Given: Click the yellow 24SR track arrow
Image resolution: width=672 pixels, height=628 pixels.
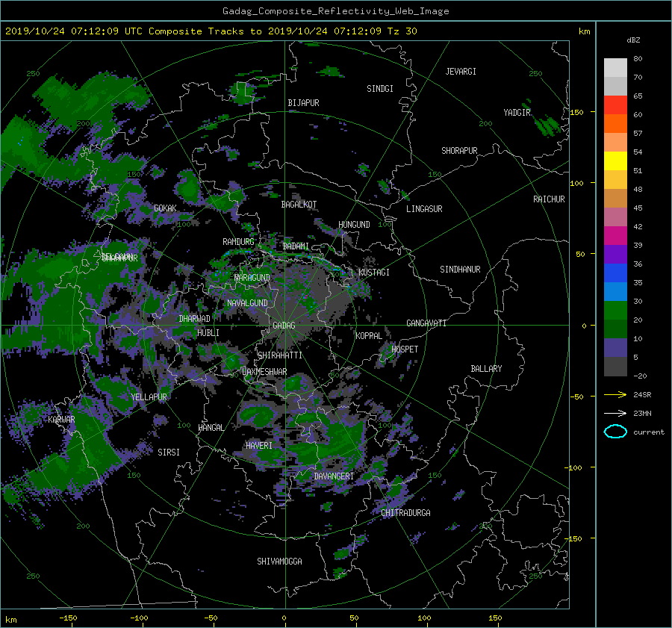Looking at the screenshot, I should click(x=615, y=394).
